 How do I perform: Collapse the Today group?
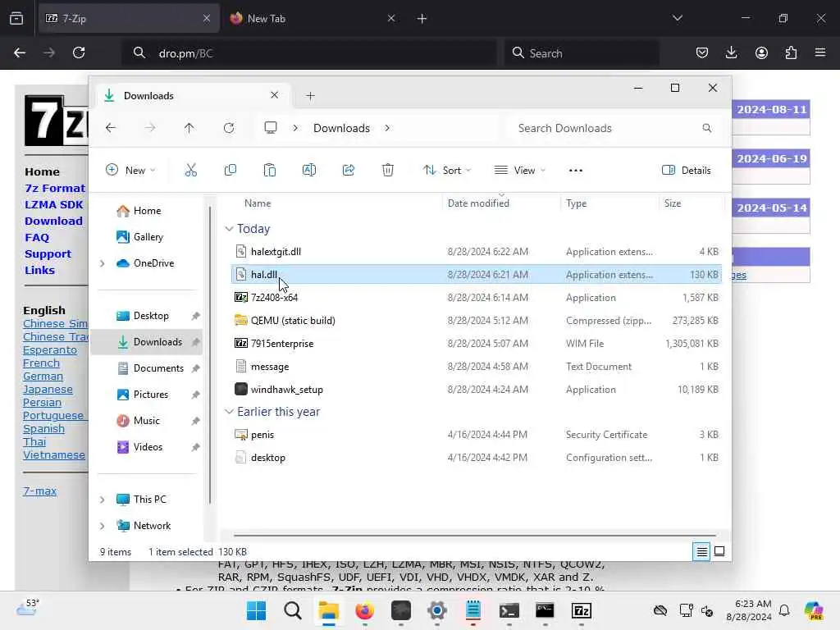(229, 229)
